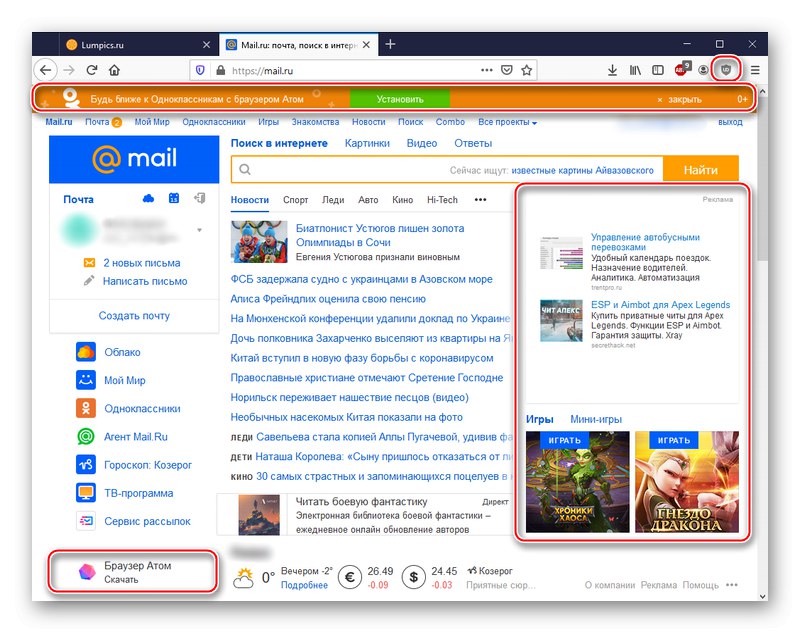The image size is (800, 633).
Task: Switch to the Авто news tab
Action: (368, 200)
